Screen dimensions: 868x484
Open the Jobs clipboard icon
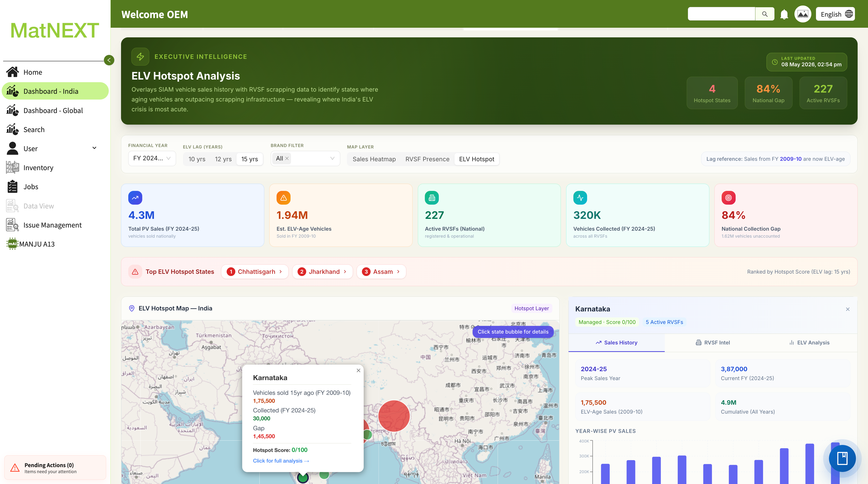(13, 187)
